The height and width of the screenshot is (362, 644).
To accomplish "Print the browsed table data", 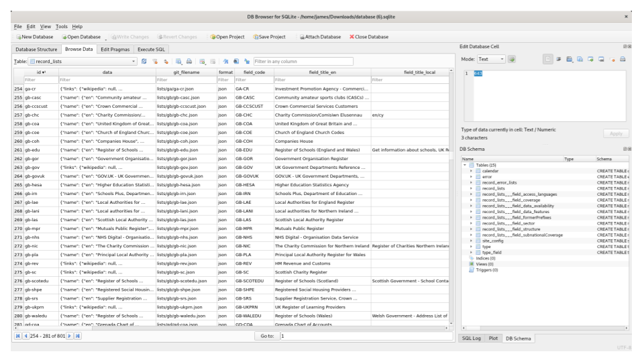I will [x=189, y=61].
